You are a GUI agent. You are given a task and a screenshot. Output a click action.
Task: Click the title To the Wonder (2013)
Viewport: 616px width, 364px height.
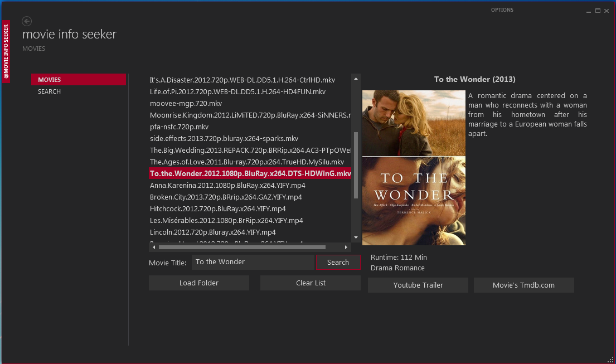[x=474, y=79]
